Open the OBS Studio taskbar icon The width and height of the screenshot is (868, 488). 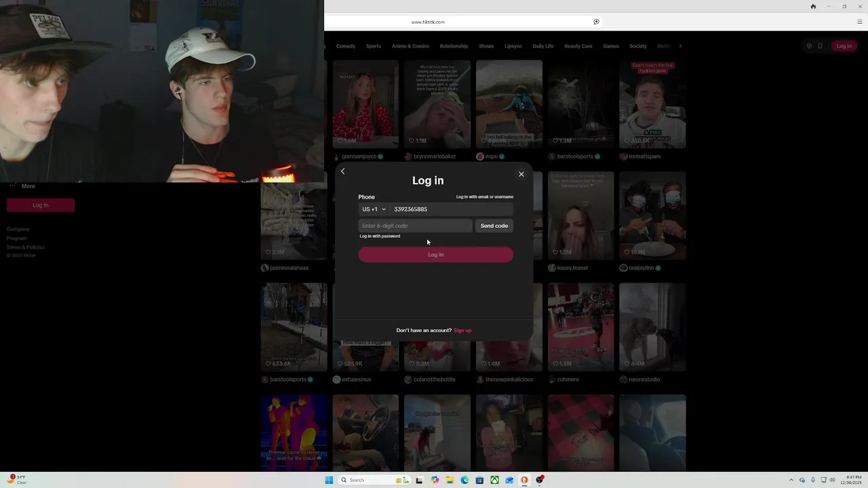click(540, 480)
